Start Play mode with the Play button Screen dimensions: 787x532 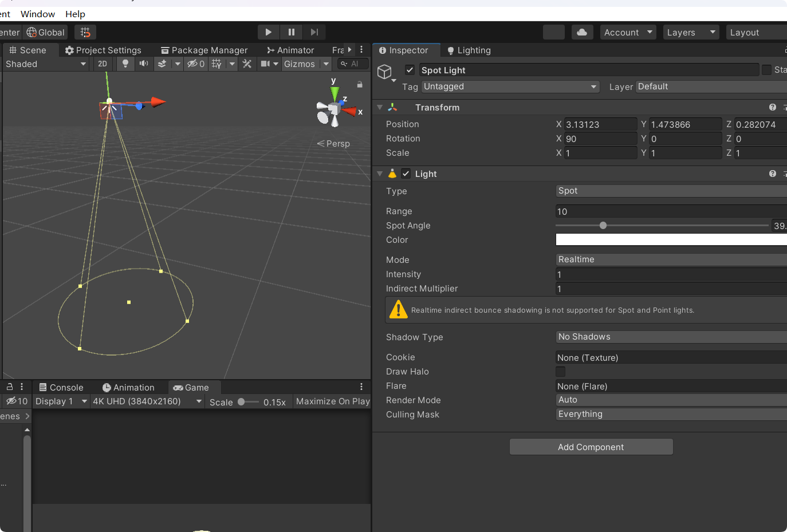click(x=268, y=32)
